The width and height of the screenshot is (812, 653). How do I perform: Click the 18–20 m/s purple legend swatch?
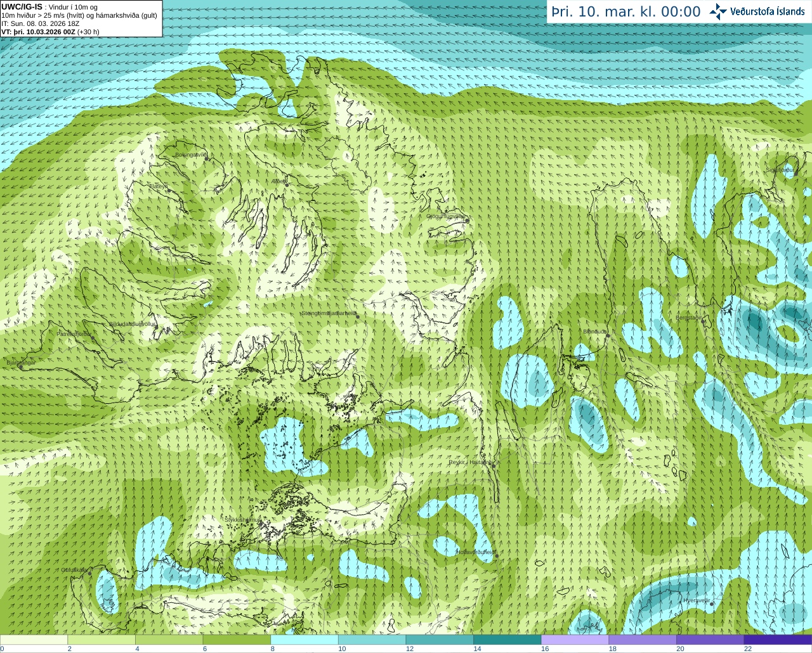point(643,640)
